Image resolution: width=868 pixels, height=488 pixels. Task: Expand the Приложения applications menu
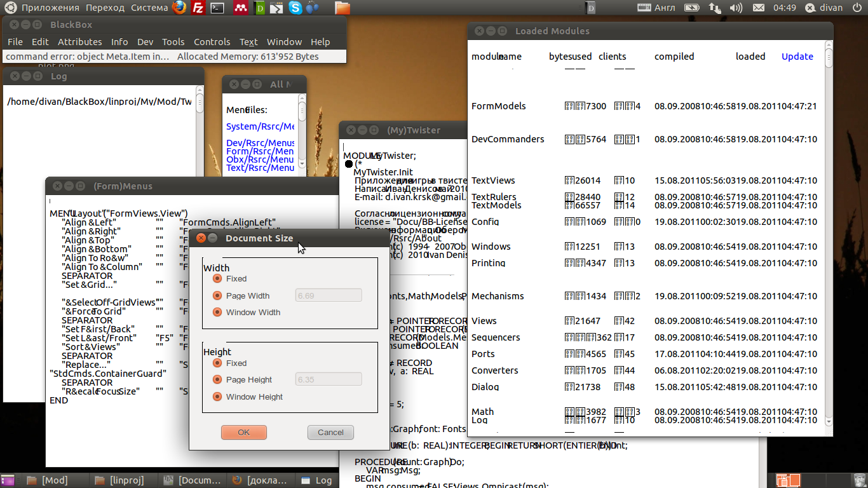tap(50, 8)
